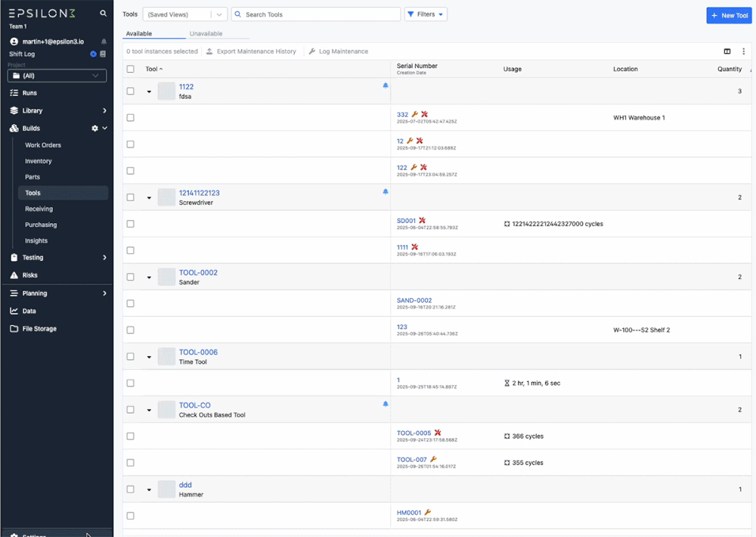Open the TOOL-0006 tool link
756x537 pixels.
tap(198, 352)
